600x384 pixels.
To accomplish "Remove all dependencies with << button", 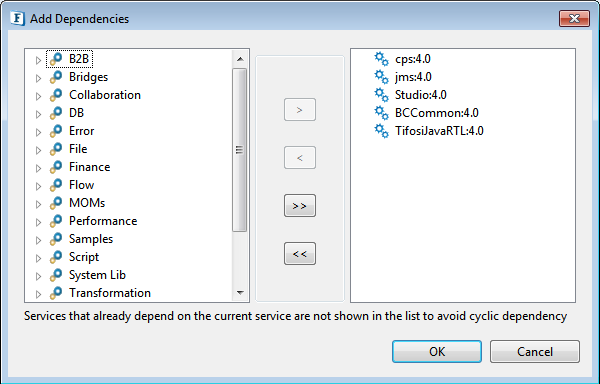I will pos(300,253).
